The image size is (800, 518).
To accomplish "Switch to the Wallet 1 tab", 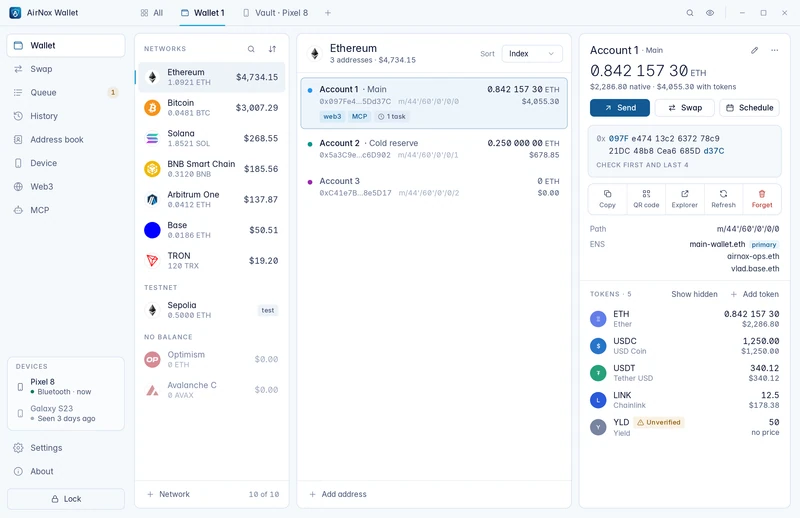I will point(203,13).
